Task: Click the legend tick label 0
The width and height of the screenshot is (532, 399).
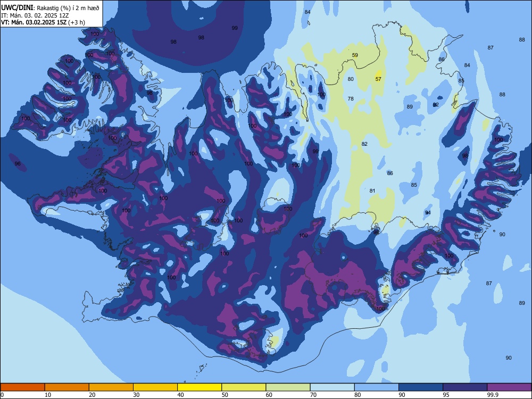Action: [x=2, y=395]
